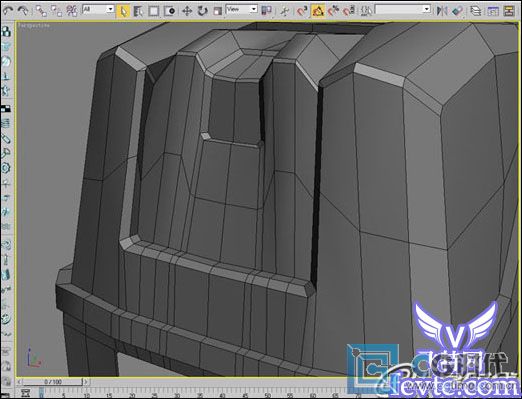Open the empty Named Selection Sets dropdown
The width and height of the screenshot is (522, 399).
coord(403,9)
